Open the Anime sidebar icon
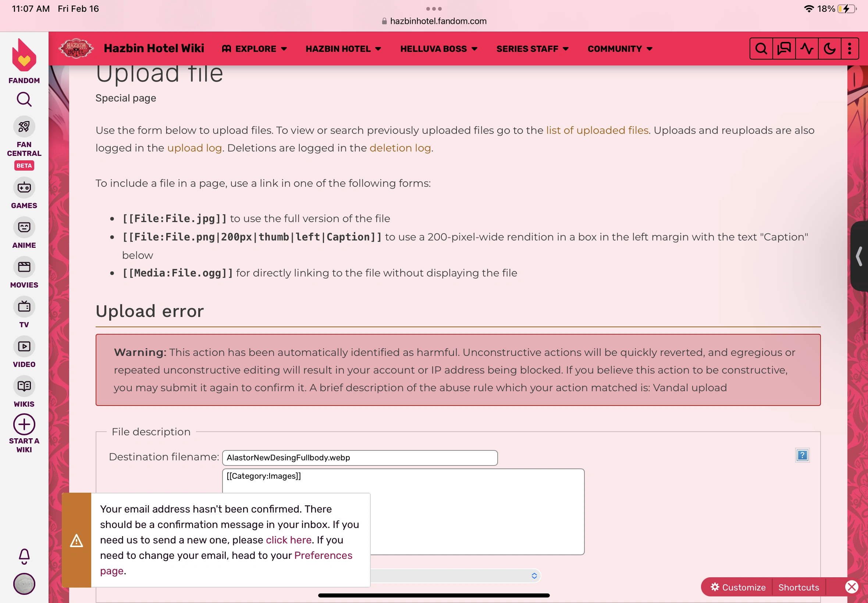Image resolution: width=868 pixels, height=603 pixels. 24,228
